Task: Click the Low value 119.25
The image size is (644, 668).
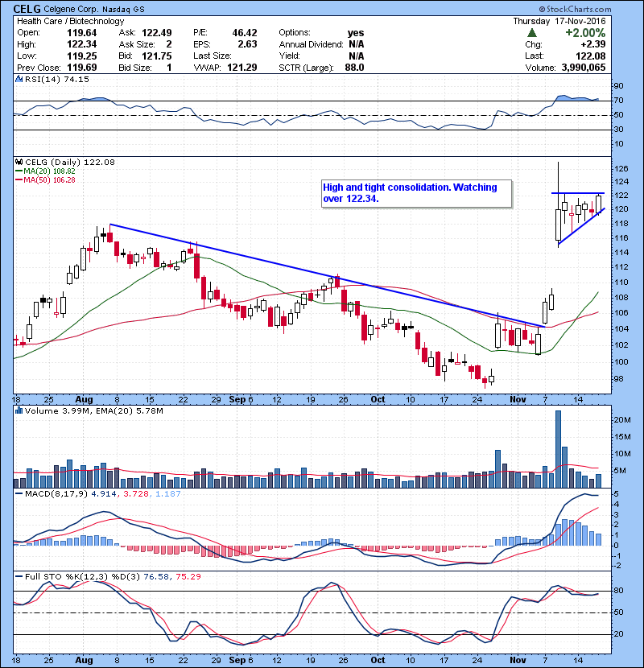Action: 82,56
